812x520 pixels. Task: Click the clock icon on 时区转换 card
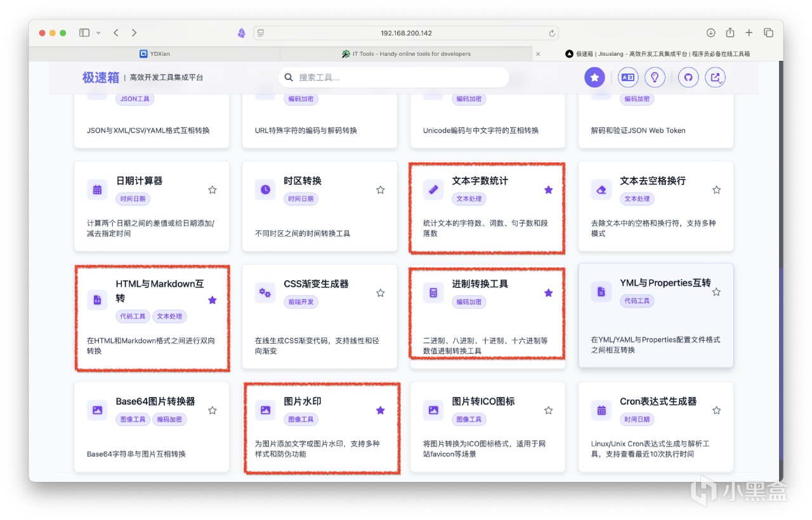[x=265, y=189]
